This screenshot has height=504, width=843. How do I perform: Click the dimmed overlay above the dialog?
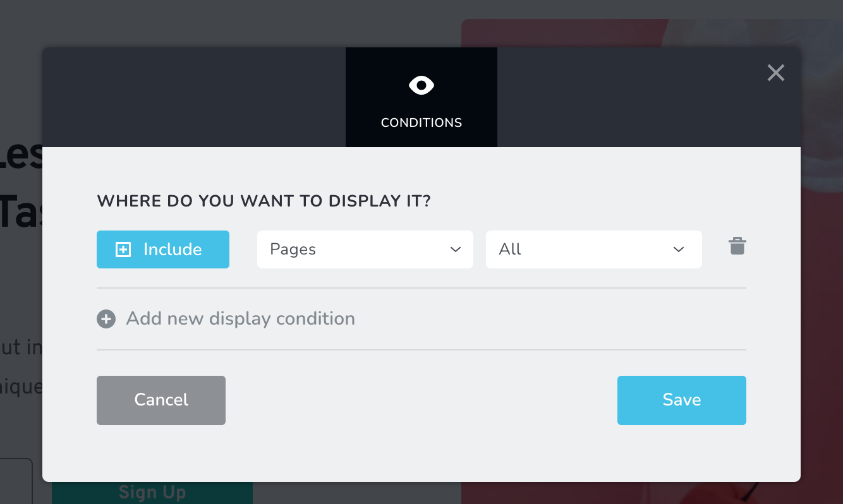click(253, 22)
